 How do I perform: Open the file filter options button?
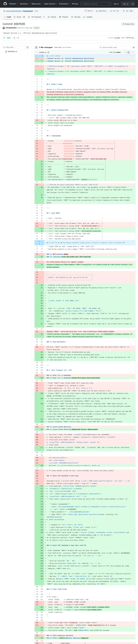click(28, 47)
